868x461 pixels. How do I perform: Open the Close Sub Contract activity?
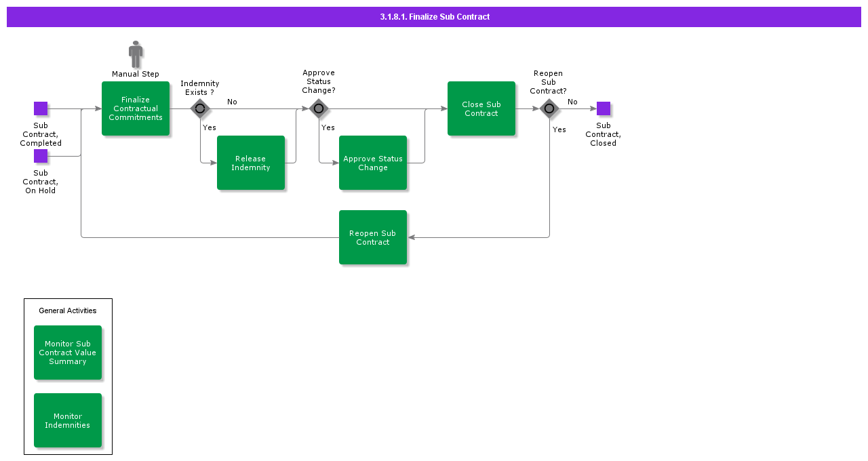click(481, 108)
